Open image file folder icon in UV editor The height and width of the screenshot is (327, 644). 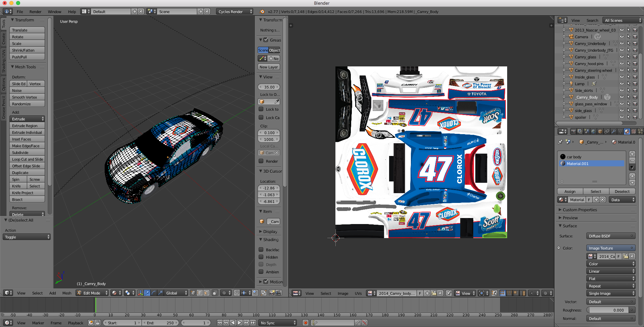pyautogui.click(x=434, y=293)
